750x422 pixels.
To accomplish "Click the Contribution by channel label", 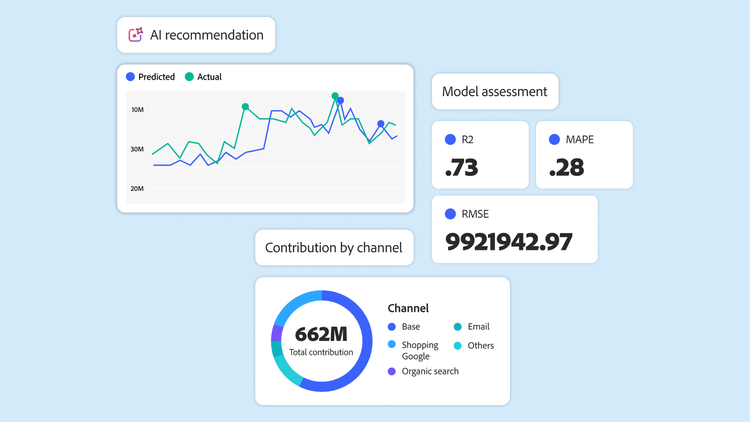I will click(333, 247).
